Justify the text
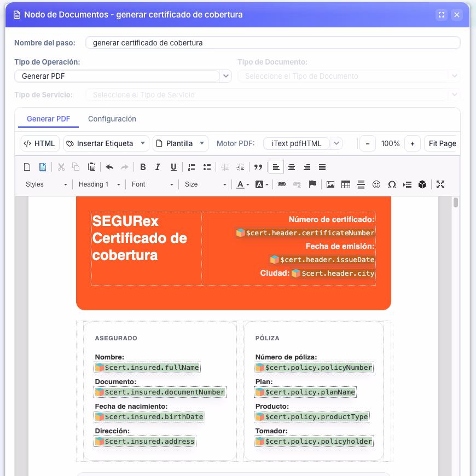This screenshot has width=476, height=476. tap(322, 167)
